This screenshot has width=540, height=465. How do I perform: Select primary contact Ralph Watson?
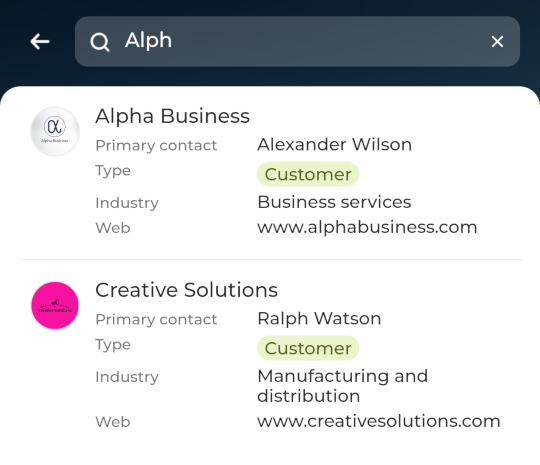tap(319, 319)
